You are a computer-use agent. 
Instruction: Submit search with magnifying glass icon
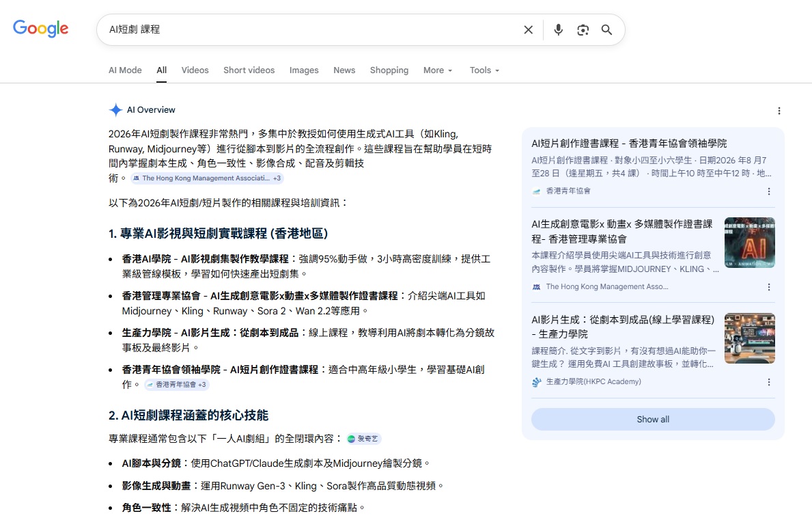[x=607, y=30]
